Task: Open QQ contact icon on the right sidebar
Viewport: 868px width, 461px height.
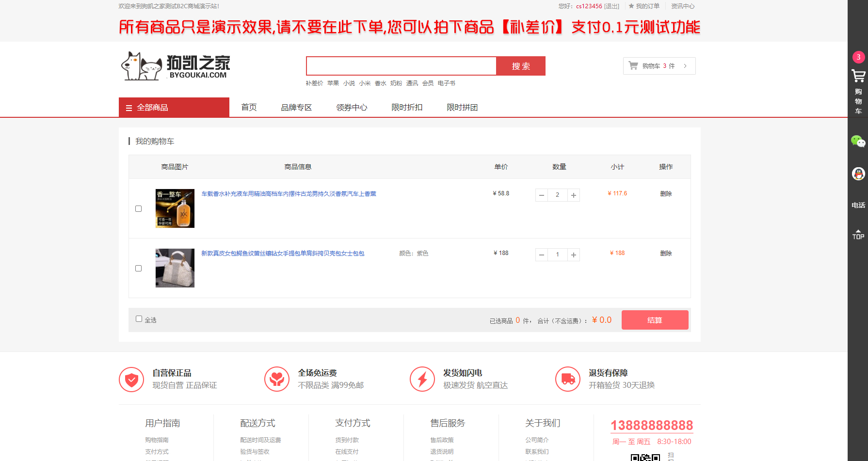Action: pyautogui.click(x=858, y=174)
